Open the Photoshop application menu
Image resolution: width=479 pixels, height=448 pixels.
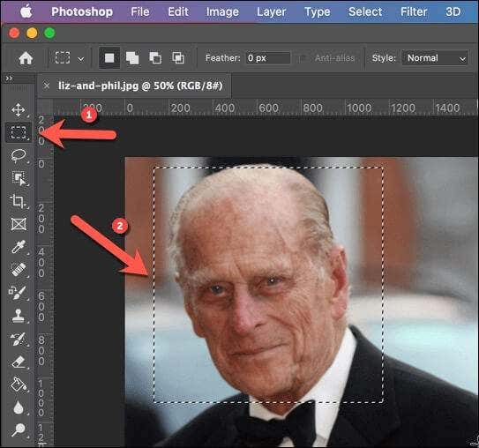tap(82, 12)
